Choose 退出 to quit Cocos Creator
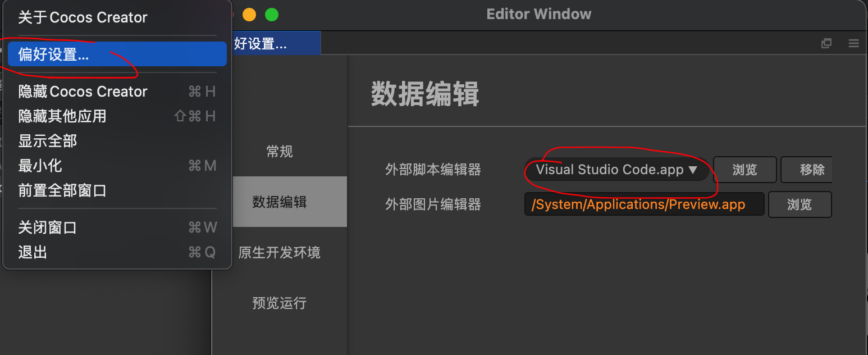 33,252
